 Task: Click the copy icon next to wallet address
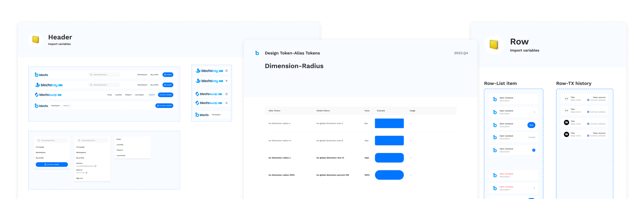tap(95, 166)
